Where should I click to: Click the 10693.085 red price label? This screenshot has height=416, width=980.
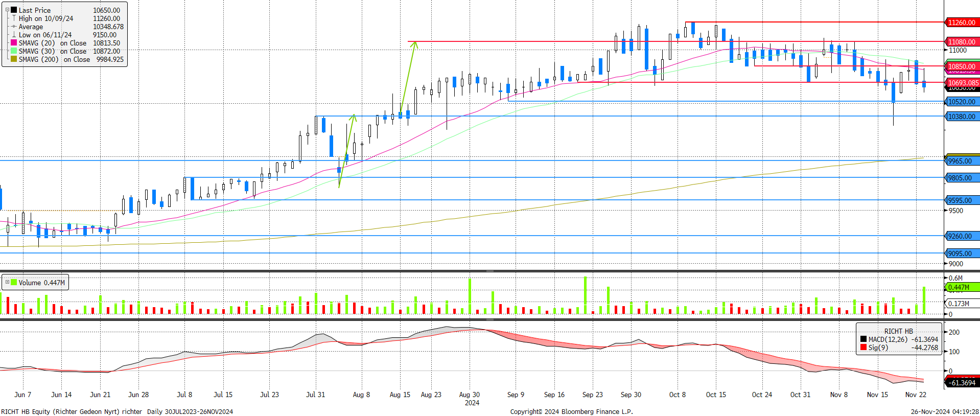(x=963, y=82)
